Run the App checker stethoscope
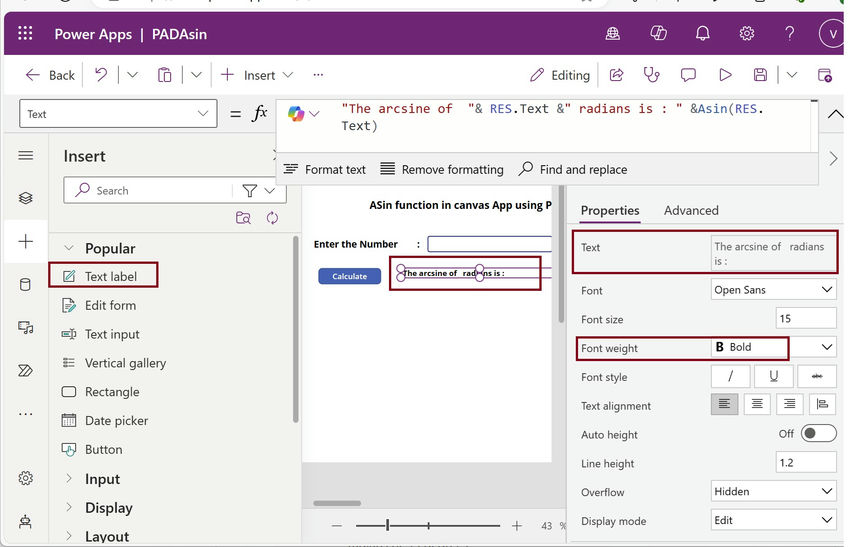 pyautogui.click(x=652, y=75)
